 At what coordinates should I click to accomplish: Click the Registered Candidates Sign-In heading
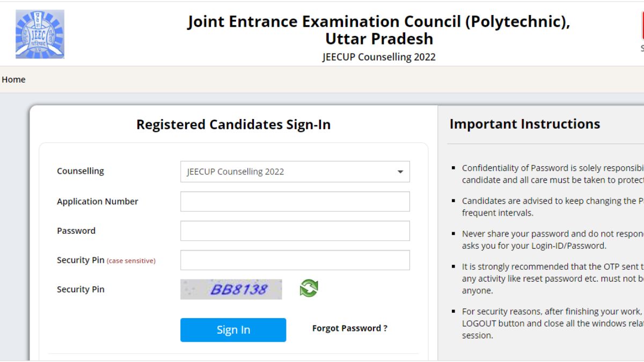233,125
